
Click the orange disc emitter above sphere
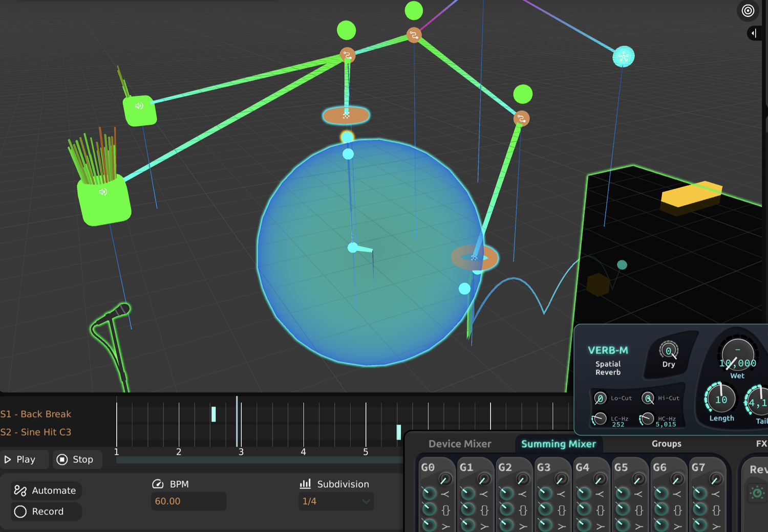tap(346, 116)
